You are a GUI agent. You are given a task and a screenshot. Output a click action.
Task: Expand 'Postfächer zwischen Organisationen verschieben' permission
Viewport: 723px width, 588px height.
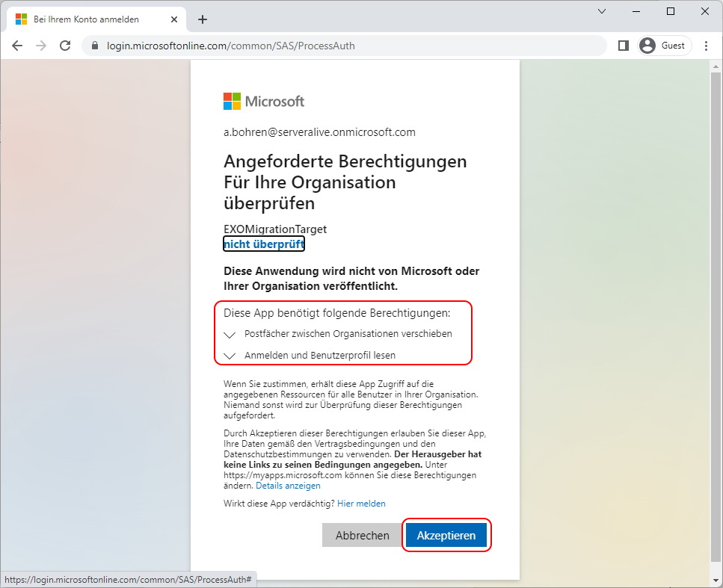[x=338, y=334]
